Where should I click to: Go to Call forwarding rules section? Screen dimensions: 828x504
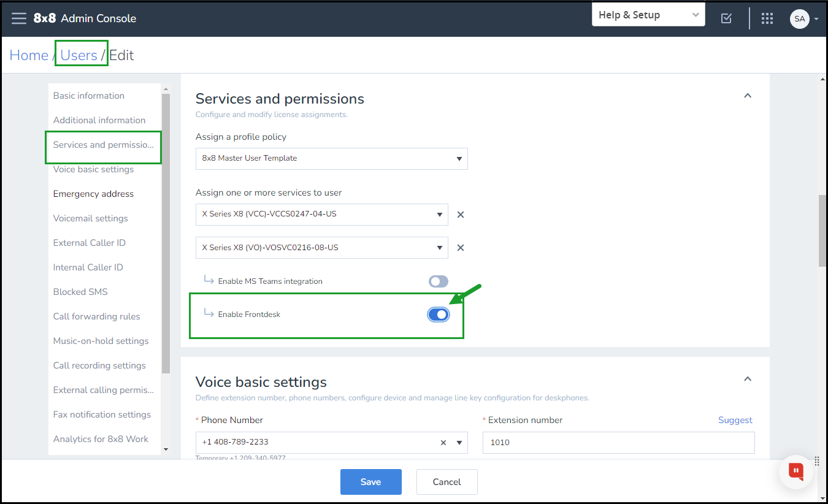click(x=97, y=316)
